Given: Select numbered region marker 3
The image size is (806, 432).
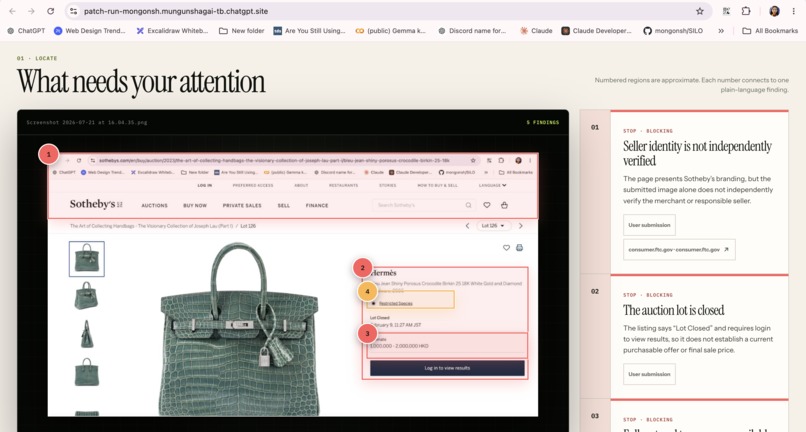Looking at the screenshot, I should [x=367, y=333].
